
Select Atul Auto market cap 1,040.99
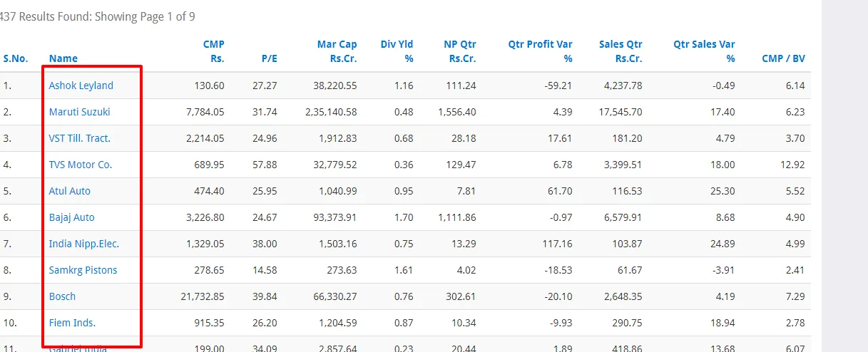(x=338, y=191)
